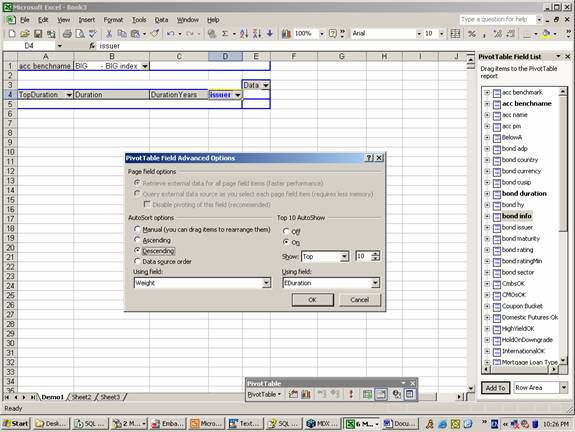This screenshot has height=432, width=575.
Task: Click the Include Hidden Items icon
Action: [x=367, y=394]
